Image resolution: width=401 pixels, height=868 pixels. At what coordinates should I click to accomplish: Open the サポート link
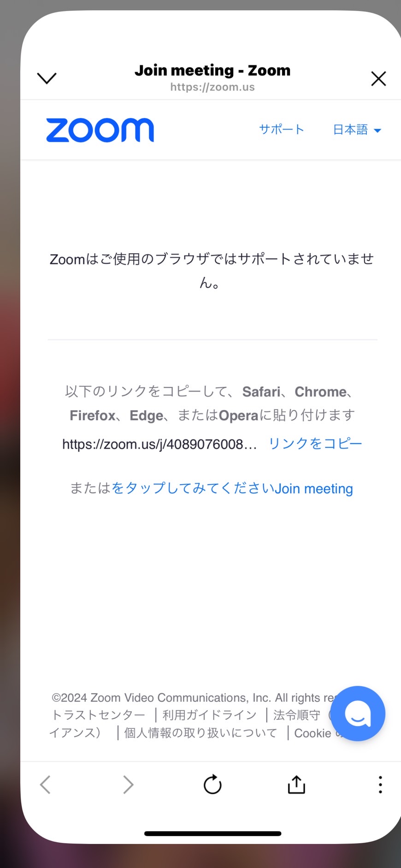point(282,129)
